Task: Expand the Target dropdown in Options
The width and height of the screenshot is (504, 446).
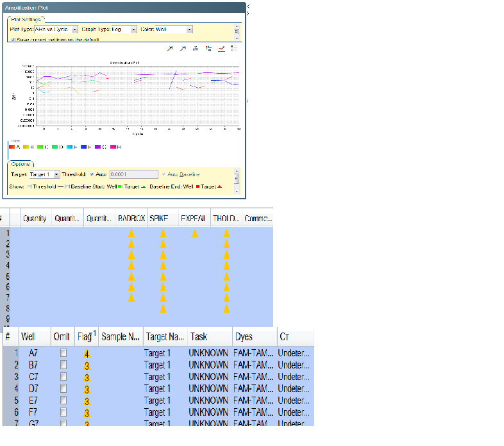Action: pyautogui.click(x=56, y=174)
